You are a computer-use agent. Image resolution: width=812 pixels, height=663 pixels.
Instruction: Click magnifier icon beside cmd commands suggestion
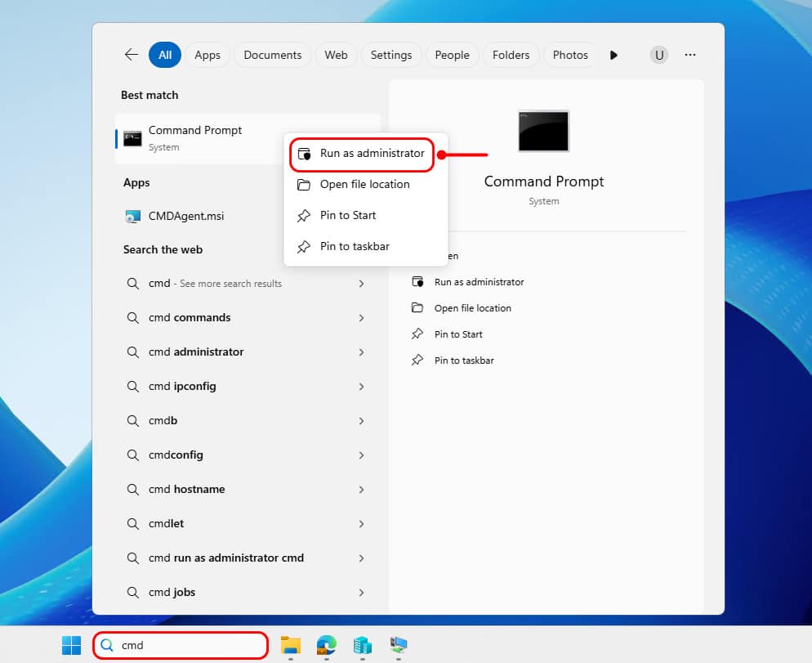coord(133,318)
